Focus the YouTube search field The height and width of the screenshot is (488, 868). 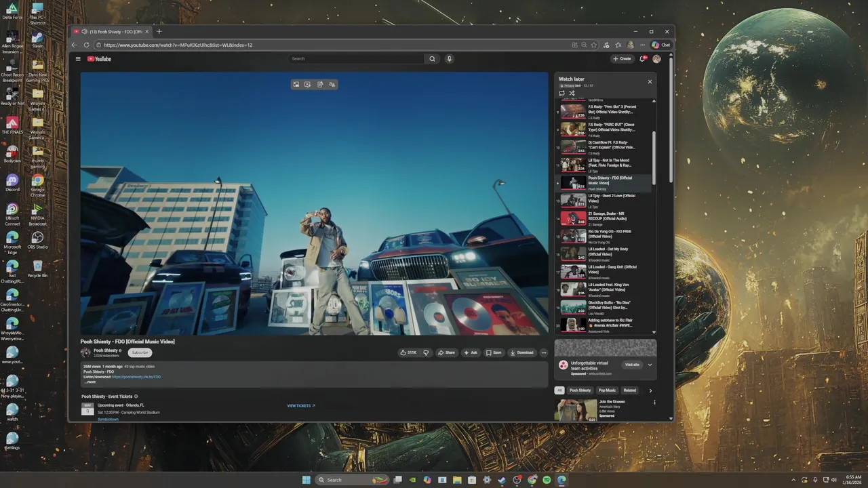tap(357, 59)
